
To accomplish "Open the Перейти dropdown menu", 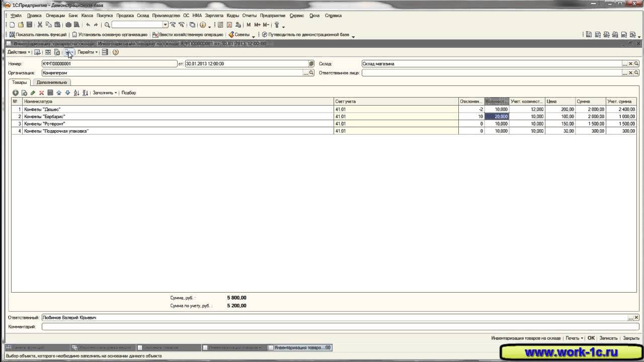I will 88,52.
